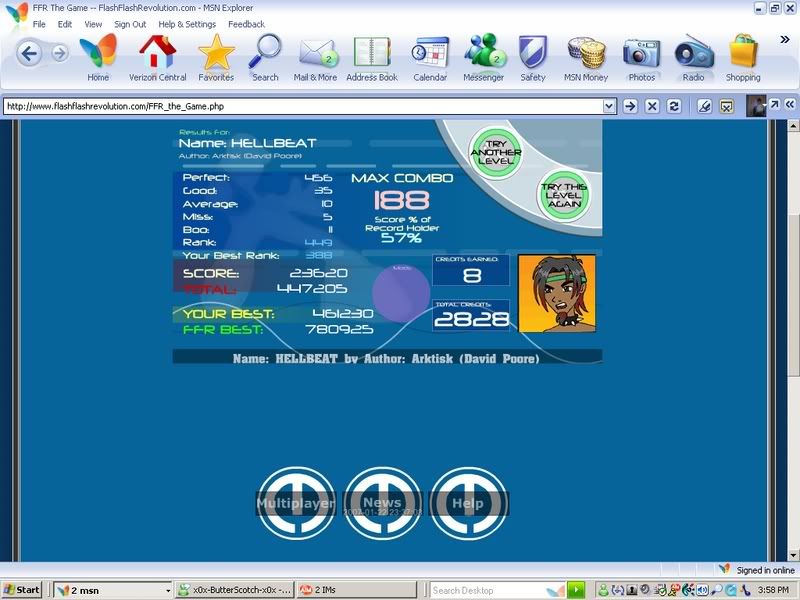Open the Multiplayer button
The height and width of the screenshot is (600, 800).
coord(296,503)
